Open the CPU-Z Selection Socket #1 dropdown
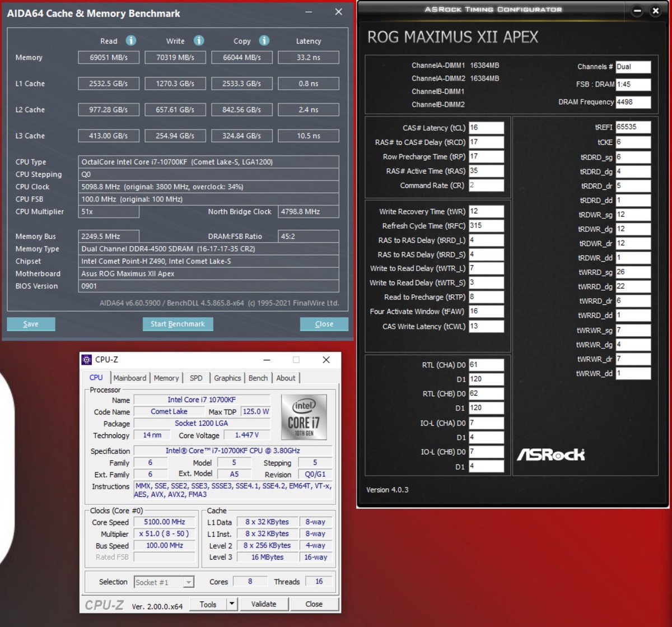This screenshot has height=627, width=672. (x=165, y=582)
